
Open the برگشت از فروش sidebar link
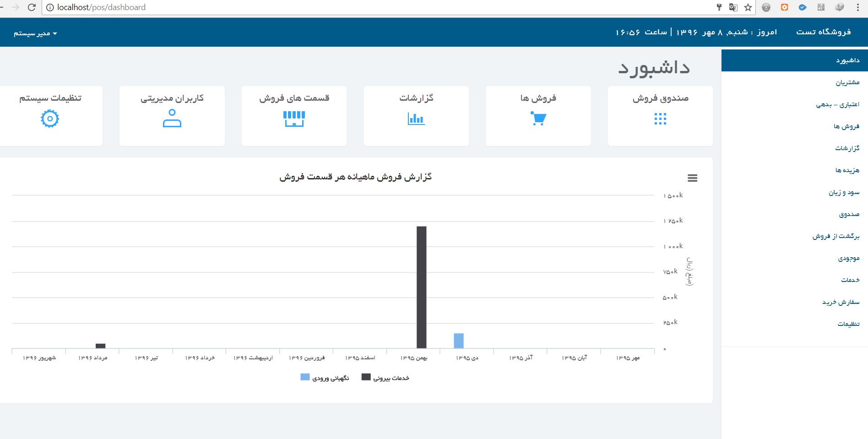[x=836, y=236]
